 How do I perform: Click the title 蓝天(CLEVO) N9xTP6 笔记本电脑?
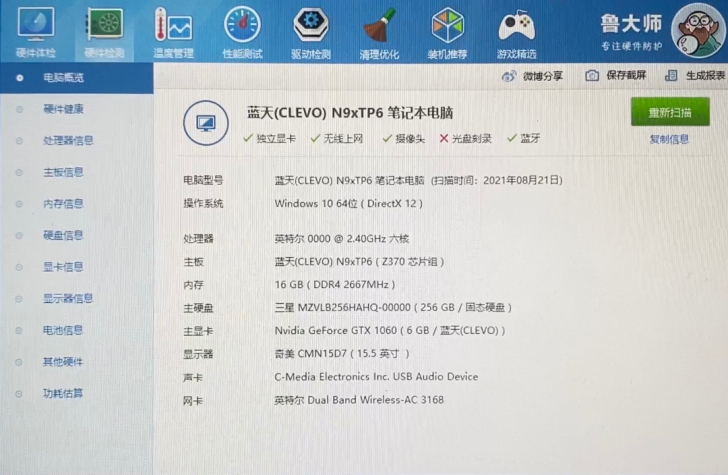point(350,113)
